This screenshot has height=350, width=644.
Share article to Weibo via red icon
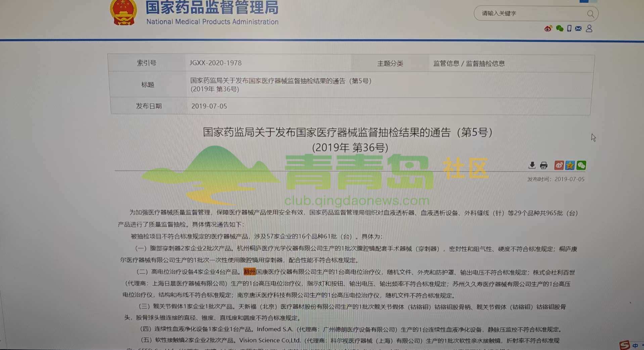click(559, 165)
